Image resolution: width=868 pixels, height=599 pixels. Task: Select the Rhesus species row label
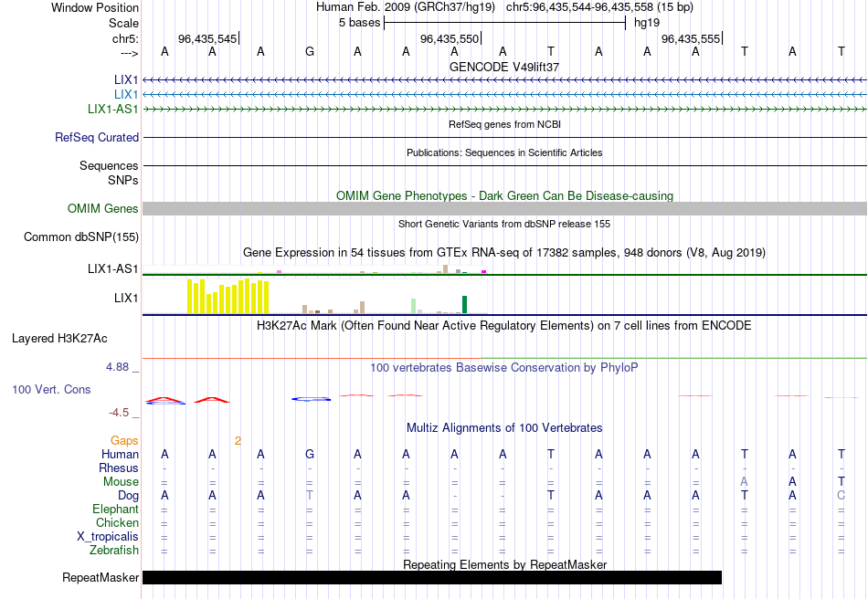coord(119,468)
